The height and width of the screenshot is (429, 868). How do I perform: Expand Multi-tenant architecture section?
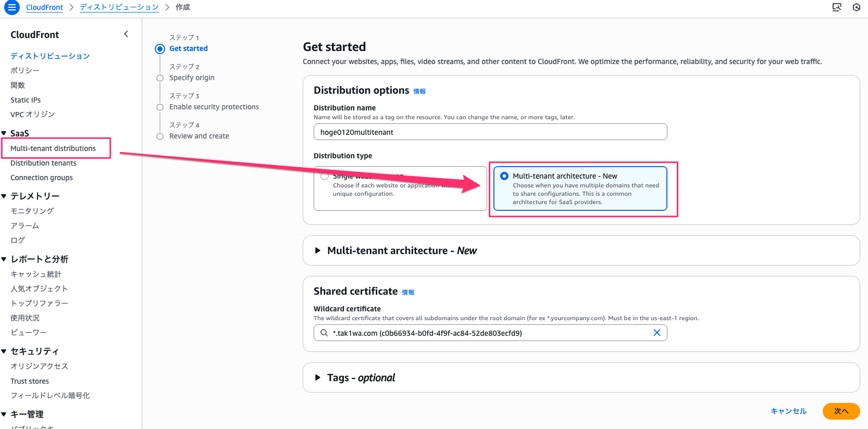click(x=318, y=250)
